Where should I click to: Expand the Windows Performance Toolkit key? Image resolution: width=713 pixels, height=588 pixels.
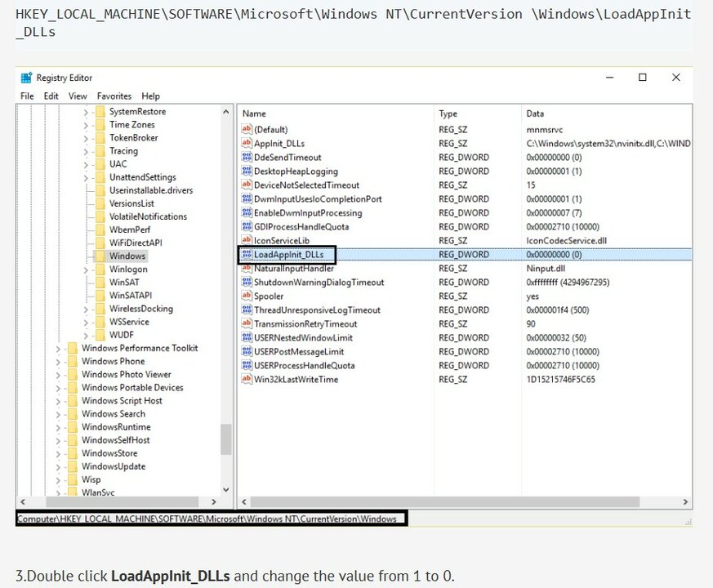coord(58,349)
